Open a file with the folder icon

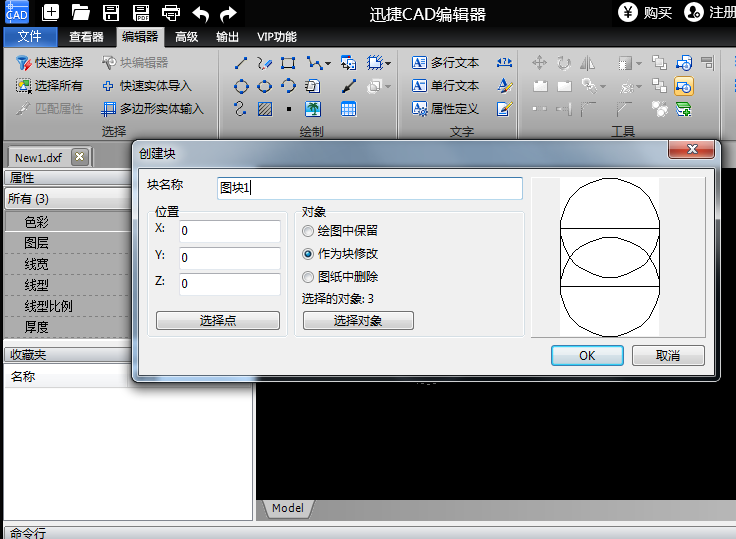coord(81,13)
